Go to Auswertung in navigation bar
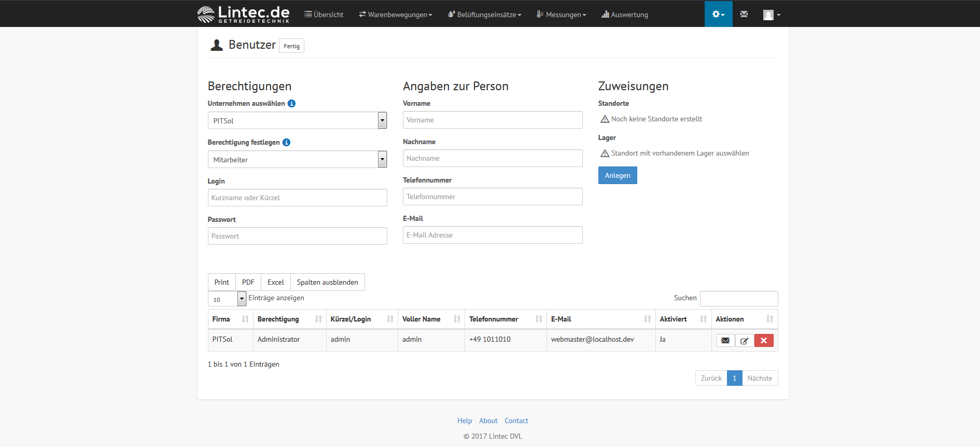This screenshot has width=980, height=447. click(x=624, y=15)
